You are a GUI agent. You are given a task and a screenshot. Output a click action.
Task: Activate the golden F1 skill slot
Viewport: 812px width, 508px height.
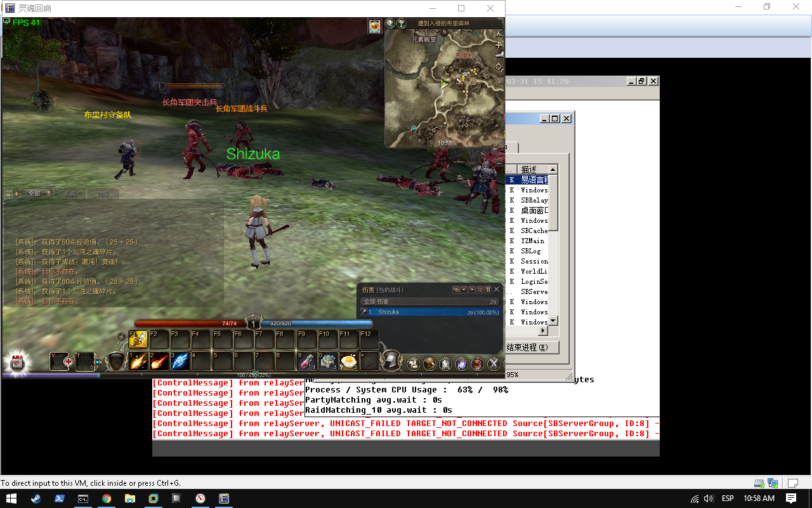[138, 340]
